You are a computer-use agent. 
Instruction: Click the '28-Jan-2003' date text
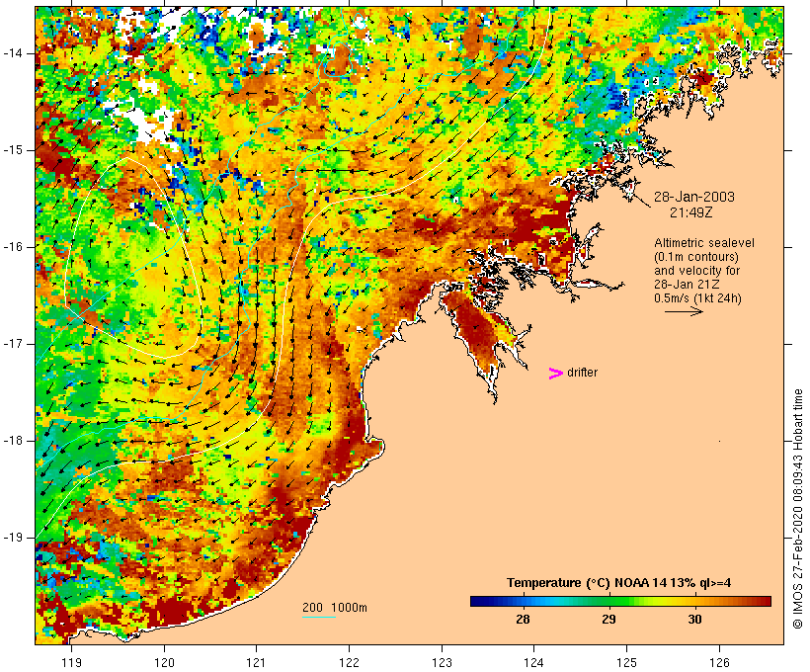click(x=694, y=197)
